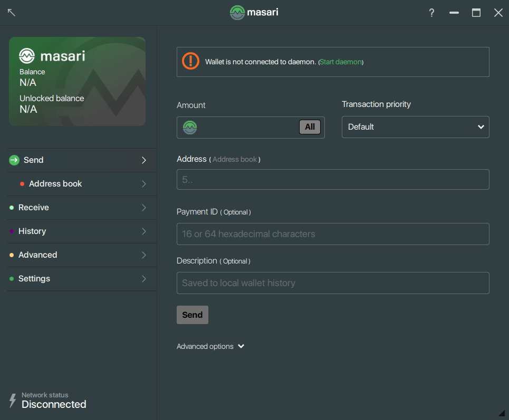Image resolution: width=509 pixels, height=420 pixels.
Task: Open the help question mark icon
Action: (431, 12)
